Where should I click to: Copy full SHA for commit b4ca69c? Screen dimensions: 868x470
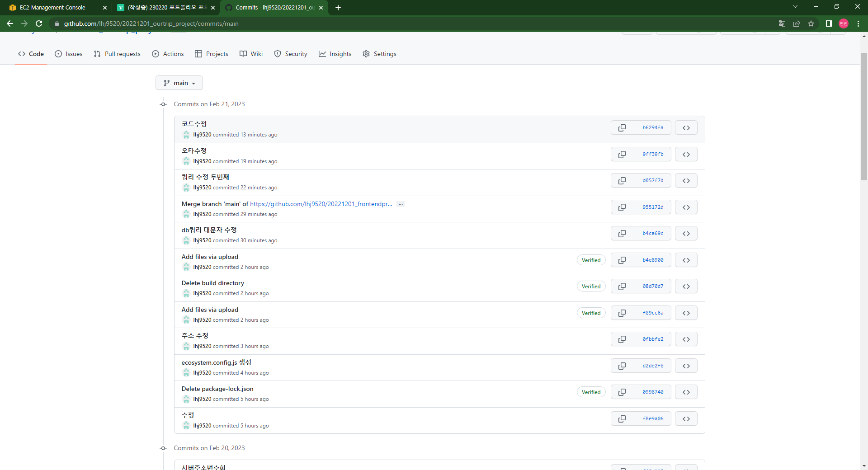623,234
